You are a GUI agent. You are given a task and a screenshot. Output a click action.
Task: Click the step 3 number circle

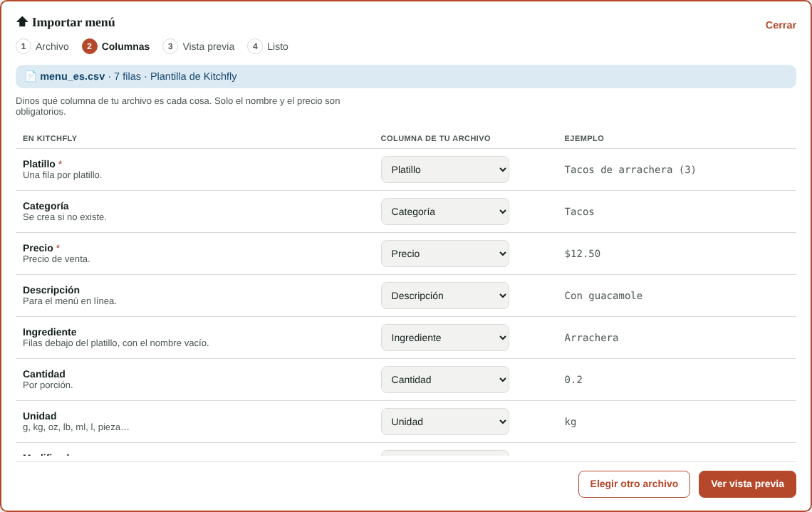point(170,46)
